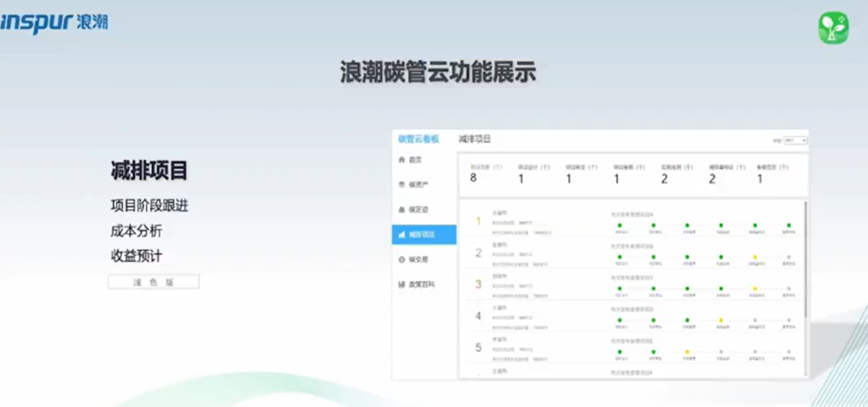Click the 收益预计 bullet text
Image resolution: width=868 pixels, height=407 pixels.
click(136, 256)
